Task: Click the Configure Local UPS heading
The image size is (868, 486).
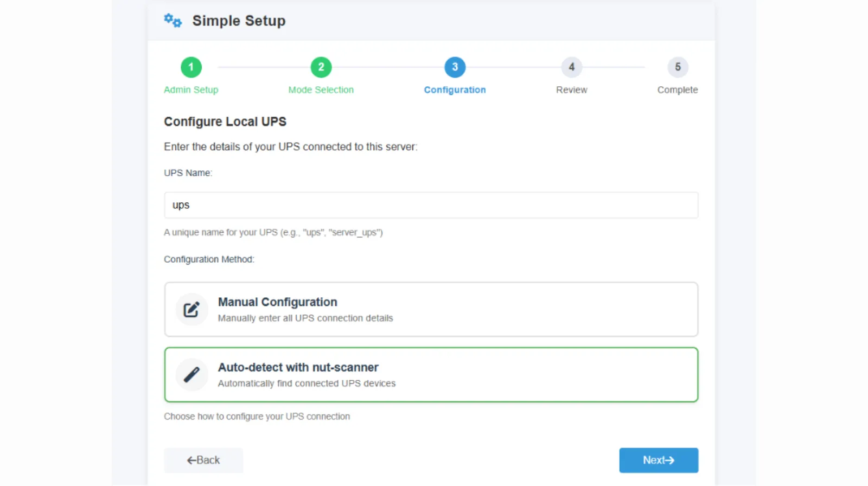Action: click(x=225, y=121)
